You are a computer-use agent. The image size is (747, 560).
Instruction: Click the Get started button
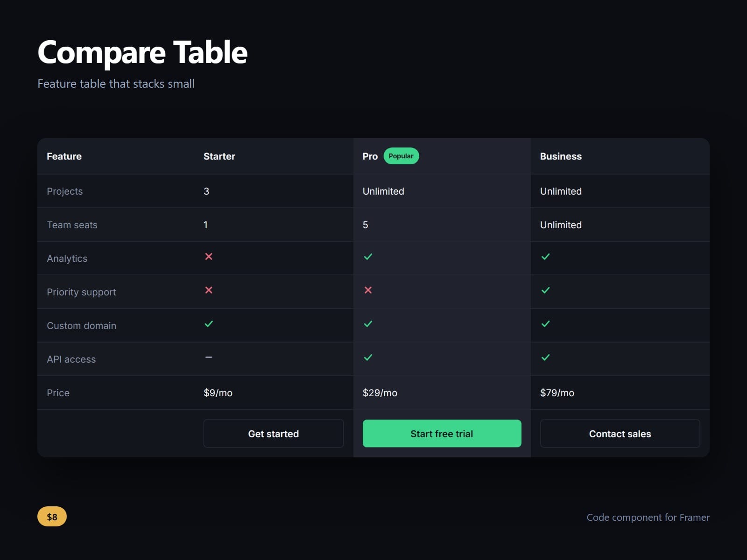274,434
